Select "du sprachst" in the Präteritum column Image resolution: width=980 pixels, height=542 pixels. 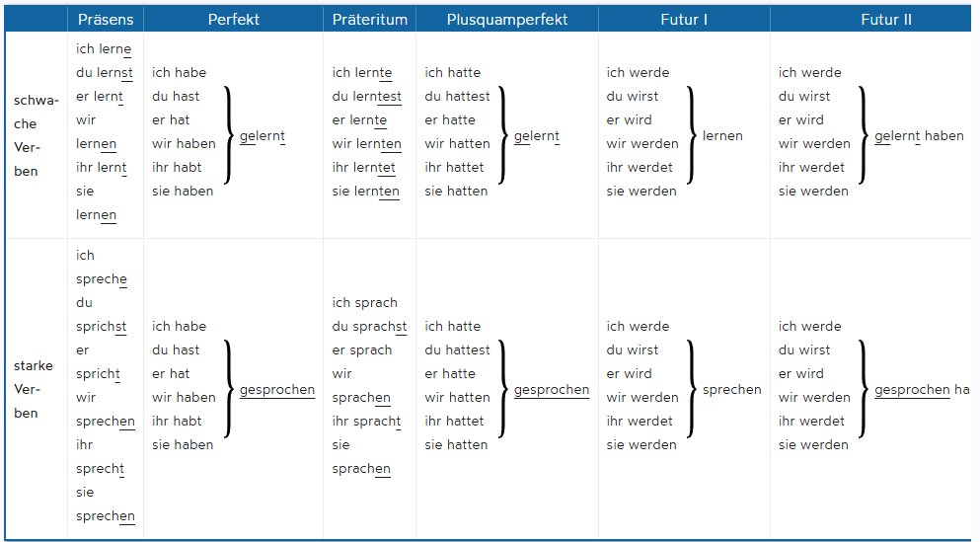(369, 327)
